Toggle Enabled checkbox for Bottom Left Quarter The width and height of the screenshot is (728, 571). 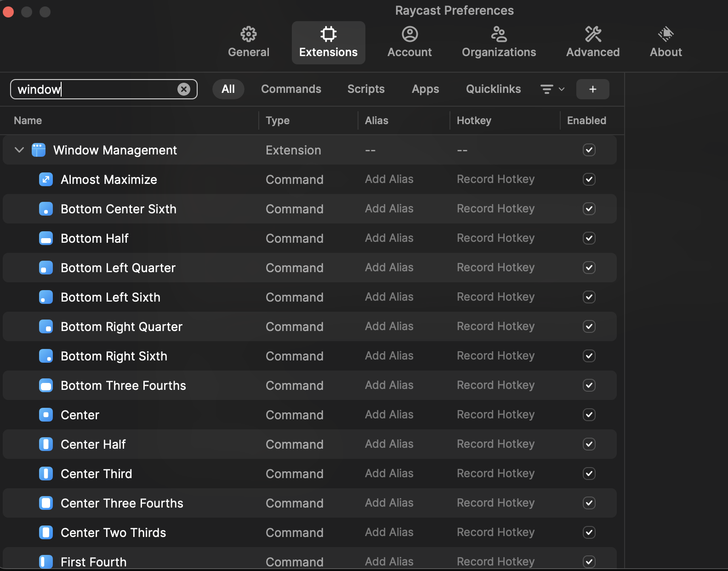point(589,268)
